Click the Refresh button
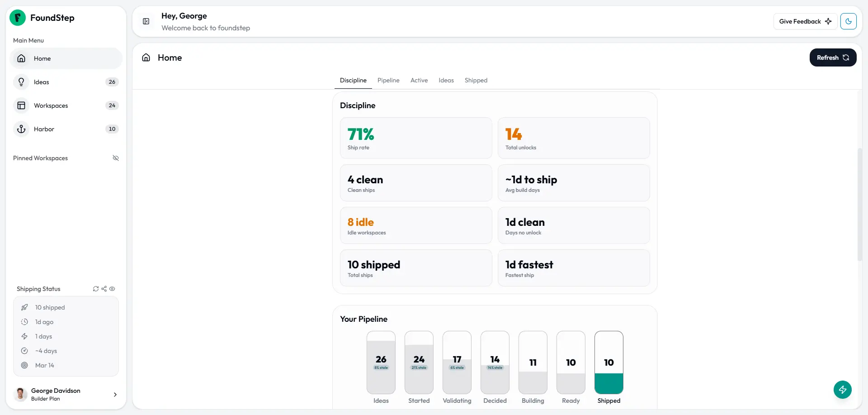Viewport: 868px width, 415px height. point(833,57)
